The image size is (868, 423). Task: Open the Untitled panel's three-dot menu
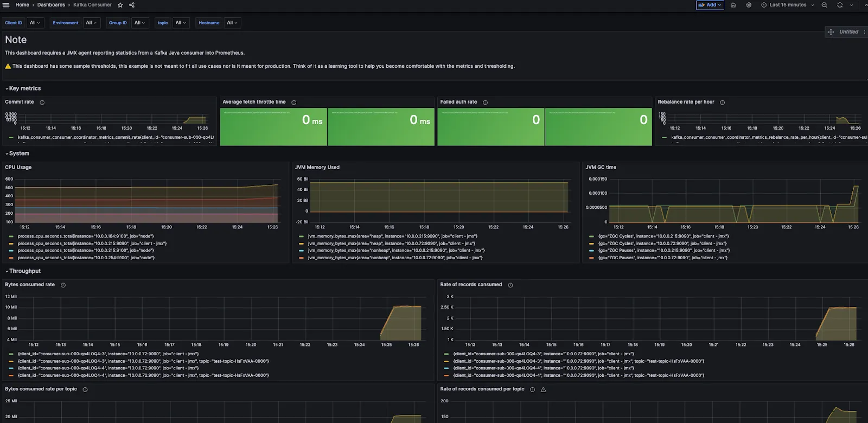pyautogui.click(x=864, y=32)
